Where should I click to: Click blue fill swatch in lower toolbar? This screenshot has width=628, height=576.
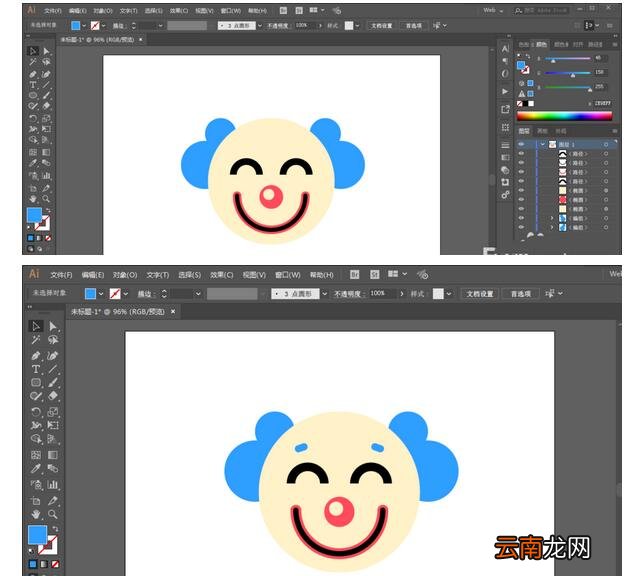coord(37,535)
